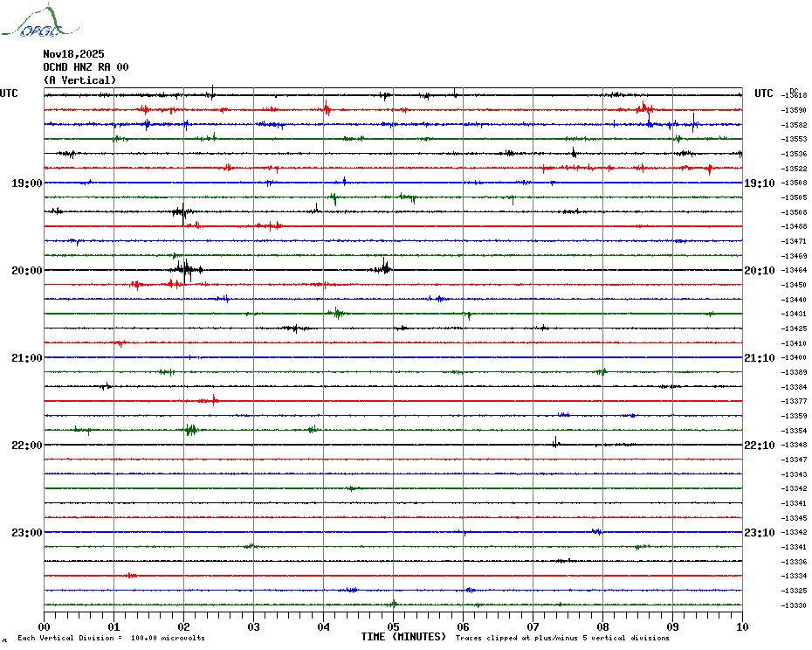Click the 07 minute axis tick label

[533, 626]
